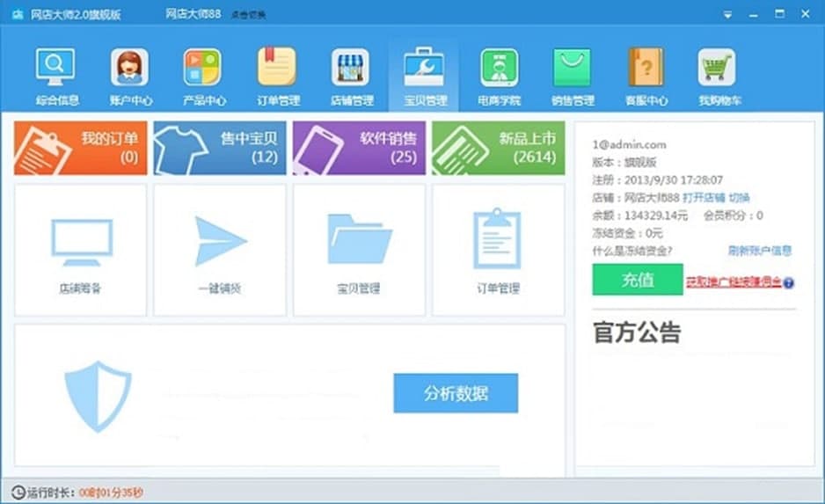The width and height of the screenshot is (825, 504).
Task: Open the 综合信息 monitor icon
Action: coord(55,67)
